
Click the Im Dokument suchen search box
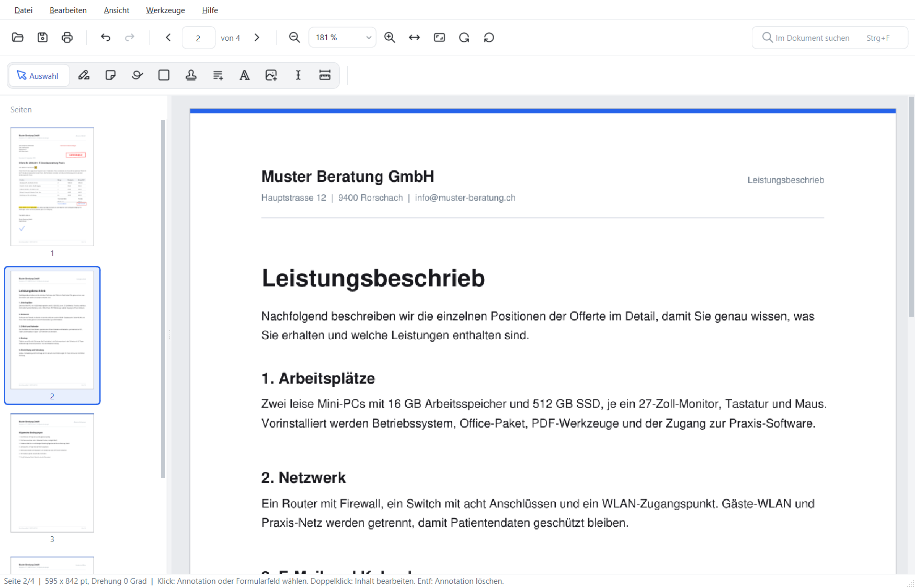830,38
